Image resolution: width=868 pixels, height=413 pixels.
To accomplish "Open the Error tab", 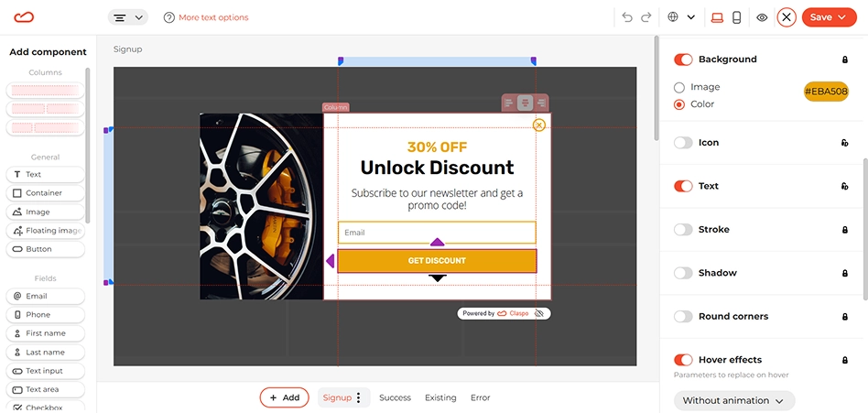I will [481, 397].
